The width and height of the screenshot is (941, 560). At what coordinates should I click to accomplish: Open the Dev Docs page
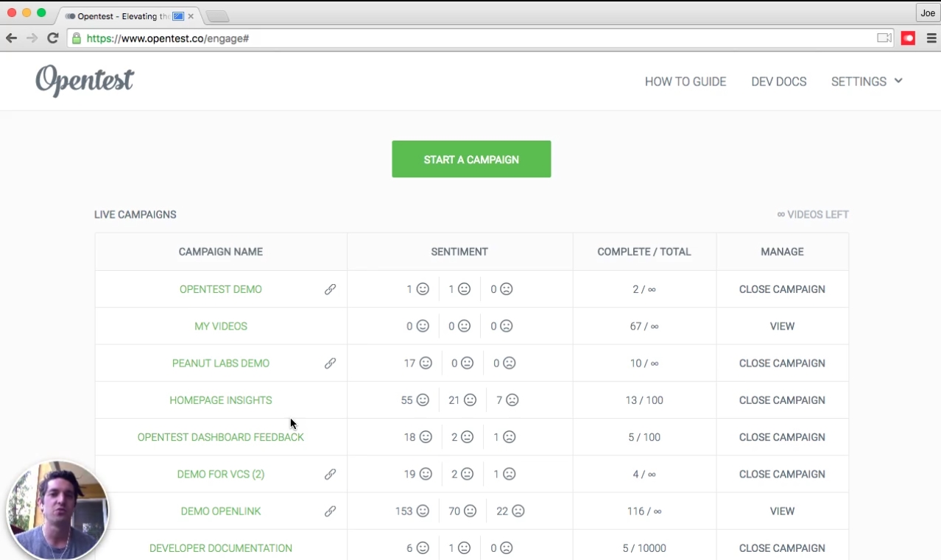779,82
